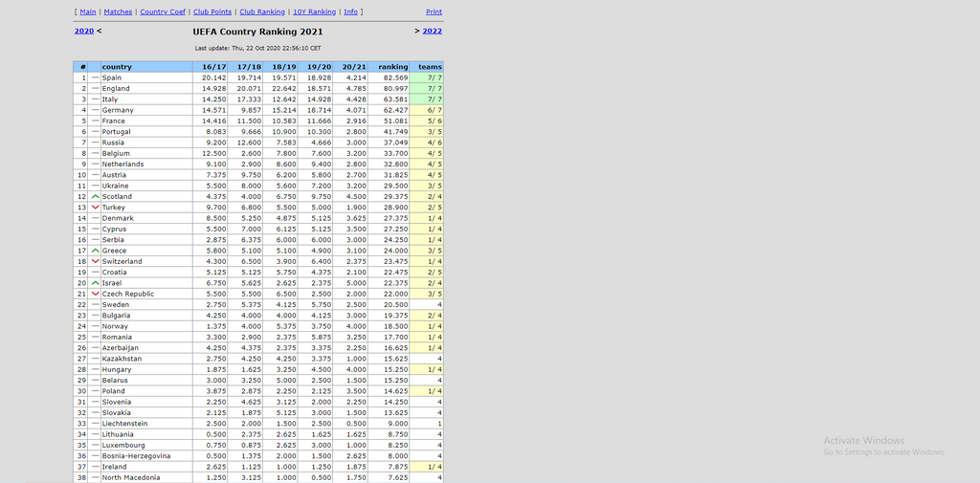Open the Club Ranking link
Screen dimensions: 980x483
click(262, 11)
